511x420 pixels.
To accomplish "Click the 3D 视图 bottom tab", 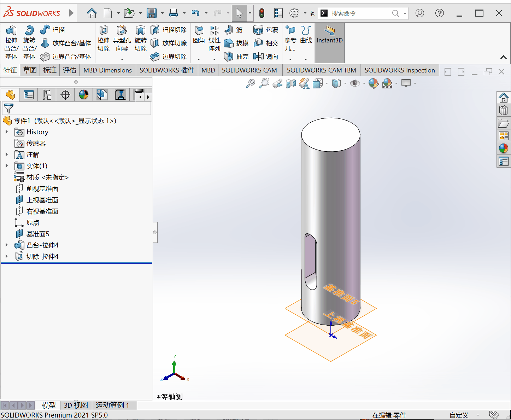I will tap(76, 405).
